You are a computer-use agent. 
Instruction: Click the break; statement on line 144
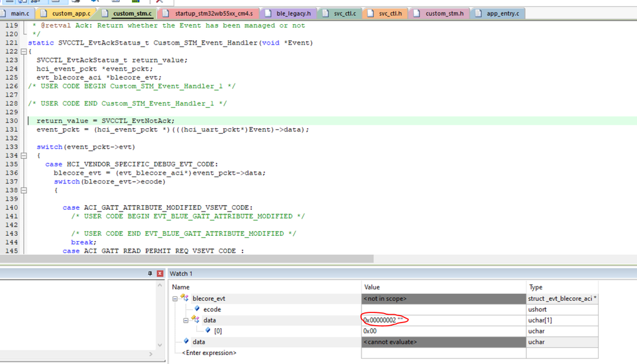[x=84, y=242]
